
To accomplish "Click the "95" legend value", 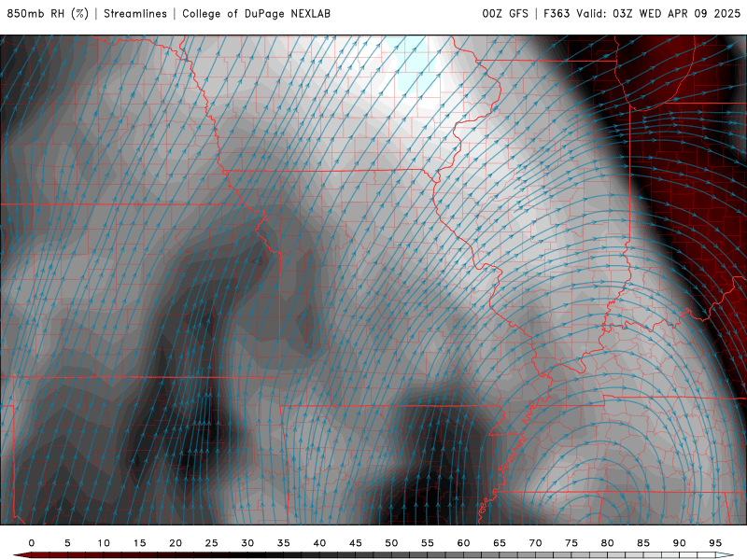I will tap(715, 543).
